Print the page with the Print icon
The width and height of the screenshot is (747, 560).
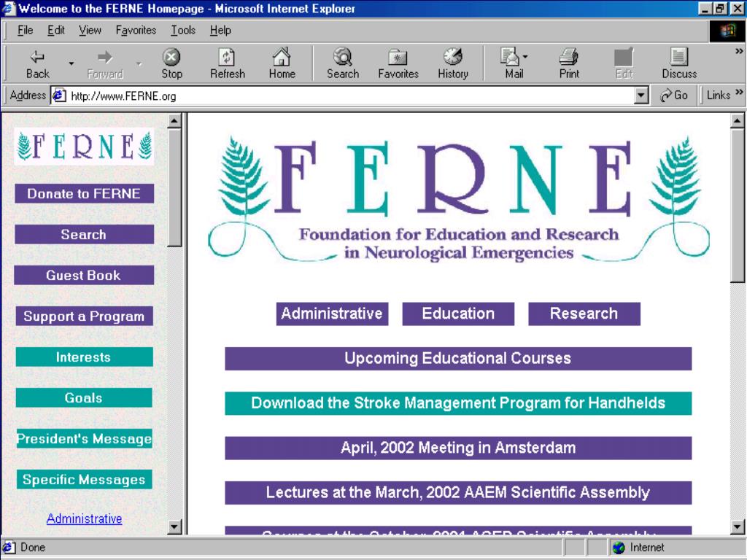pyautogui.click(x=569, y=64)
